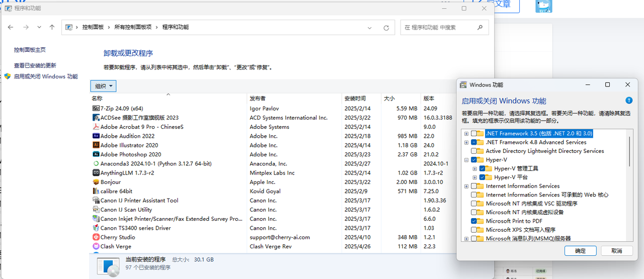The height and width of the screenshot is (279, 644).
Task: Click 控制面板 in the breadcrumb path
Action: point(93,27)
